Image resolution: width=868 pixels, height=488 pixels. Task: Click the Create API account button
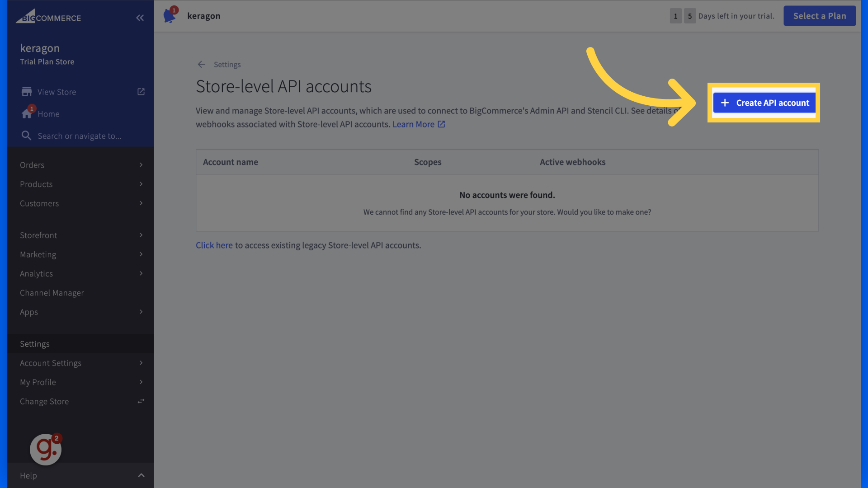(x=764, y=103)
